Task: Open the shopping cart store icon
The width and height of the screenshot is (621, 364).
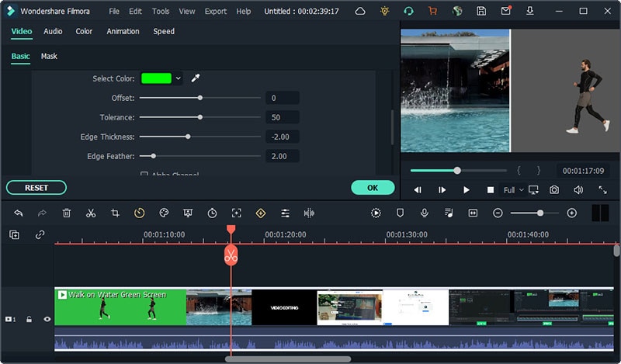Action: tap(432, 11)
